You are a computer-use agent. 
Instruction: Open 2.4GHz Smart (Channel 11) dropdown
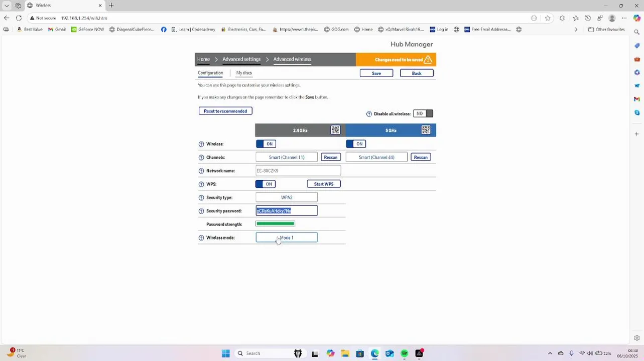point(287,157)
